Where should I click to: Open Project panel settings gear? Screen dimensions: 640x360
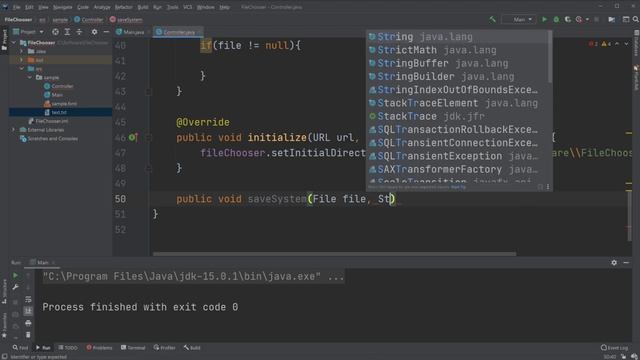point(94,31)
